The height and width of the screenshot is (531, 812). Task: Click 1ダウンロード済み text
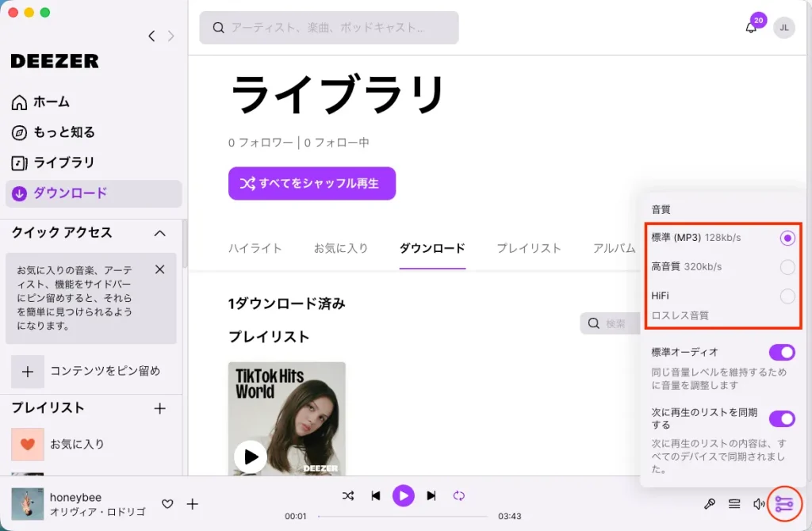pos(287,304)
